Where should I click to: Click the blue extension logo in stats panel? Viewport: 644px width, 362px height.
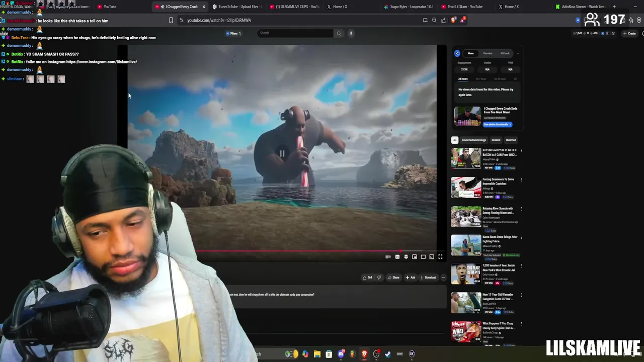(457, 53)
